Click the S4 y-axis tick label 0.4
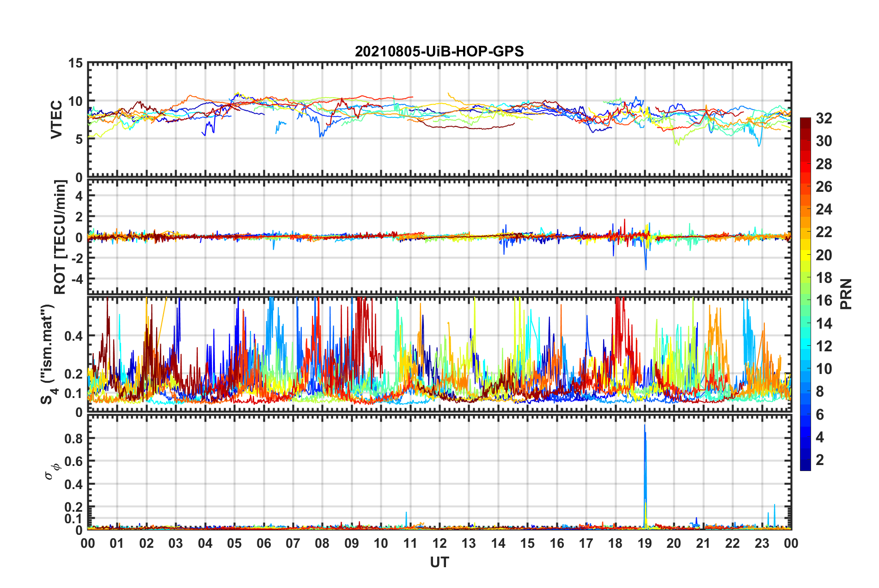 [x=73, y=336]
